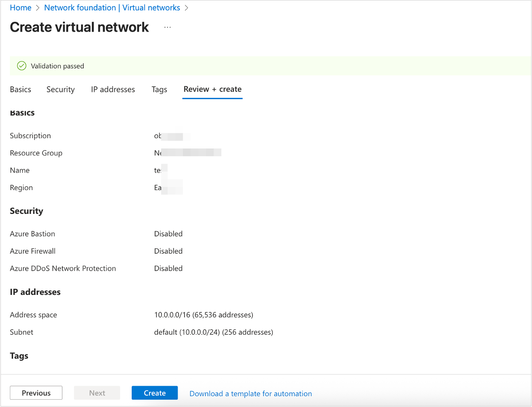Click the Azure Bastion Disabled status

(x=168, y=234)
